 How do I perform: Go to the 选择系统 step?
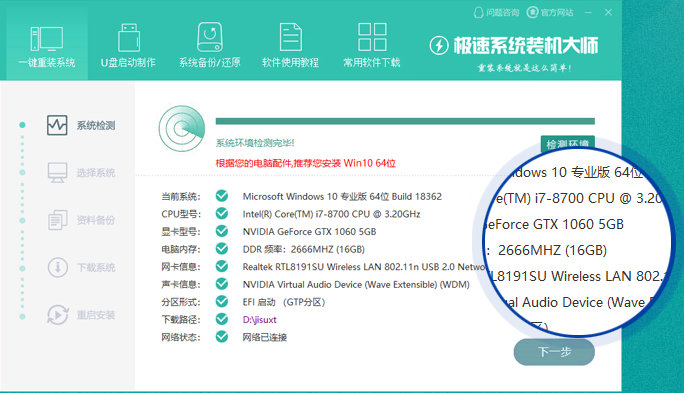pos(81,173)
